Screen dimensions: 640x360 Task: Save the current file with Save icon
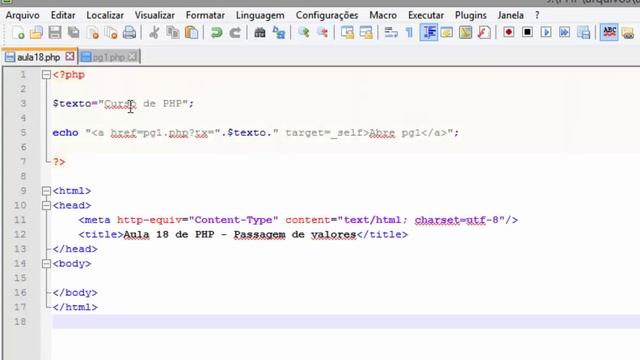point(55,32)
